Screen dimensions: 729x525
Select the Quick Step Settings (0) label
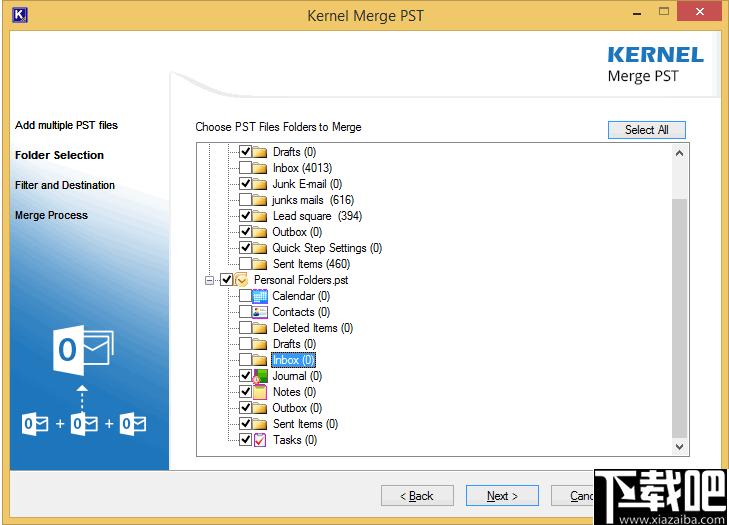pyautogui.click(x=327, y=248)
